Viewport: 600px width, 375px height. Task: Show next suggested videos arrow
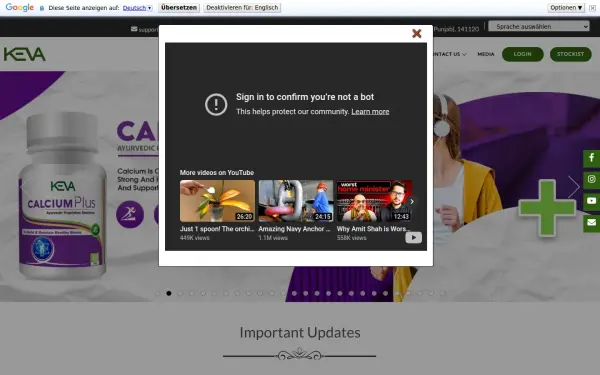pyautogui.click(x=412, y=201)
